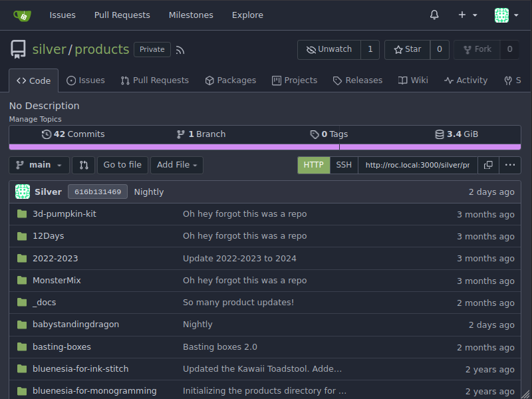This screenshot has width=532, height=399.
Task: Click the silver owner link
Action: [x=49, y=49]
